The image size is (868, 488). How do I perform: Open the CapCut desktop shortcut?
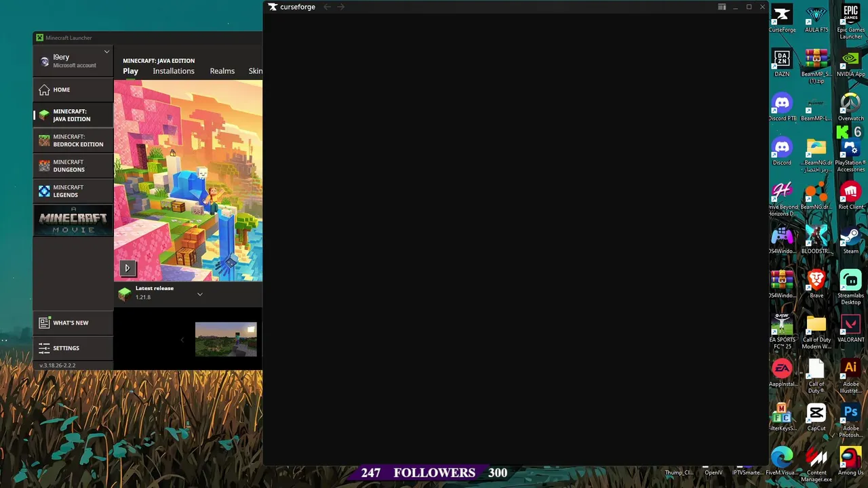tap(816, 418)
